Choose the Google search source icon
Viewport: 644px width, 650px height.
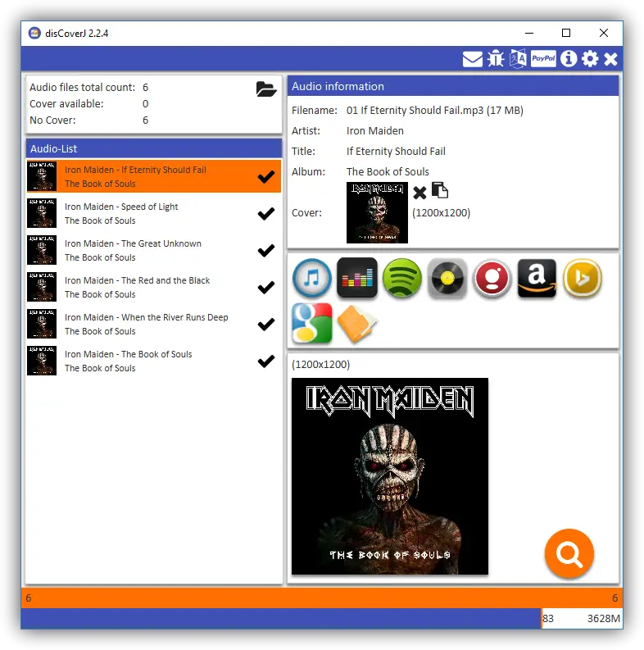311,323
